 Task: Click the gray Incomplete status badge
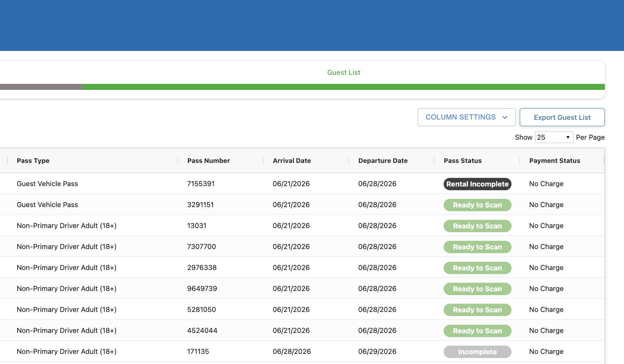[x=477, y=352]
